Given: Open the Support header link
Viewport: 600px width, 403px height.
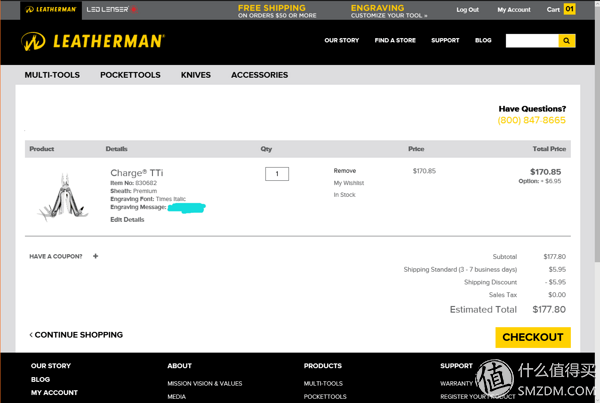Looking at the screenshot, I should click(x=445, y=40).
